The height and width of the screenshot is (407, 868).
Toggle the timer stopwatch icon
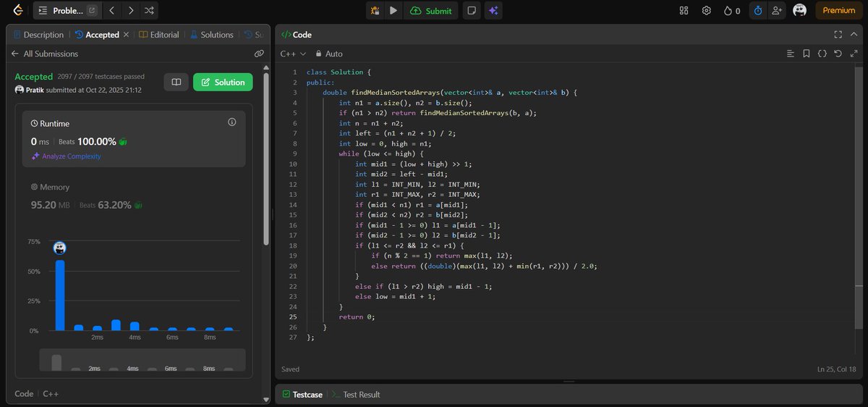point(758,10)
